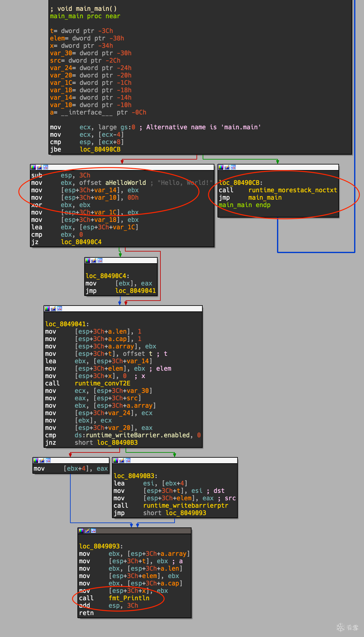Click the 'elem= dword ptr -38h' declaration

point(87,38)
